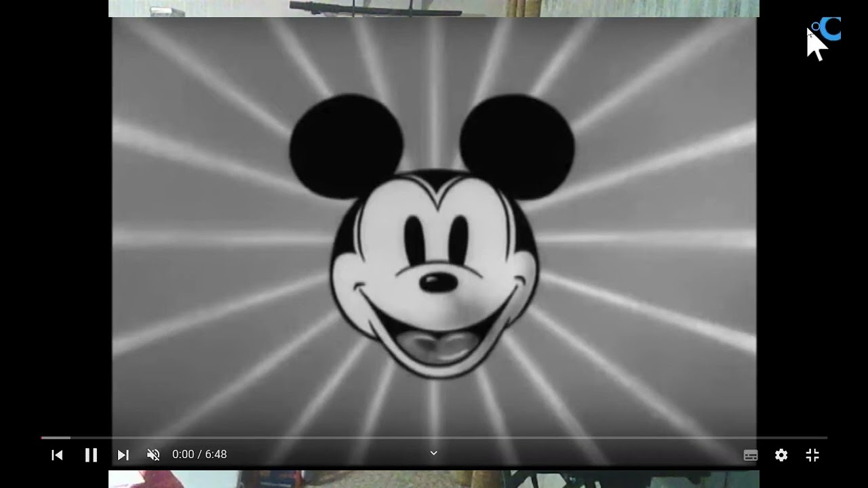Open the settings gear menu
Image resolution: width=868 pixels, height=488 pixels.
781,455
